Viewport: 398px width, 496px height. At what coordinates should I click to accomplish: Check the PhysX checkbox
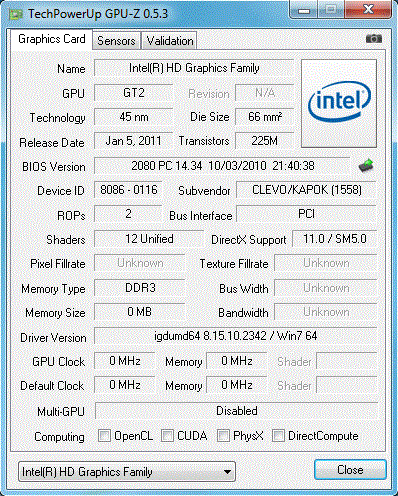[223, 435]
